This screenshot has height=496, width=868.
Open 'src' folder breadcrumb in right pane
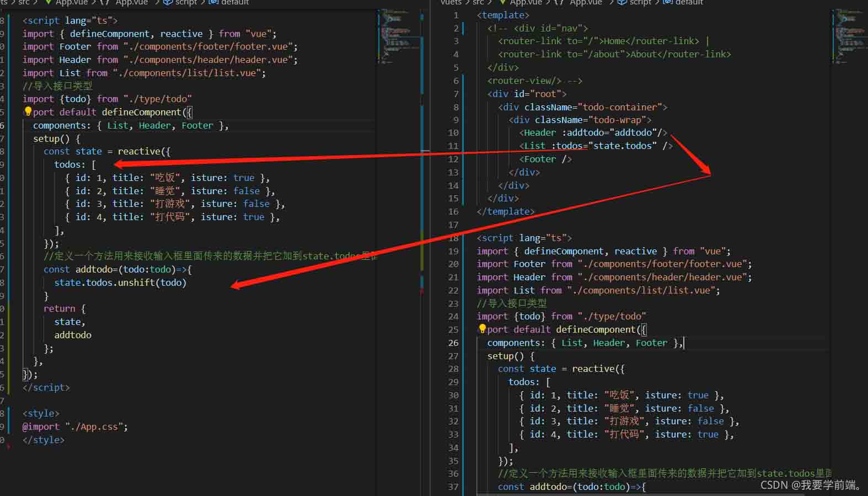478,2
